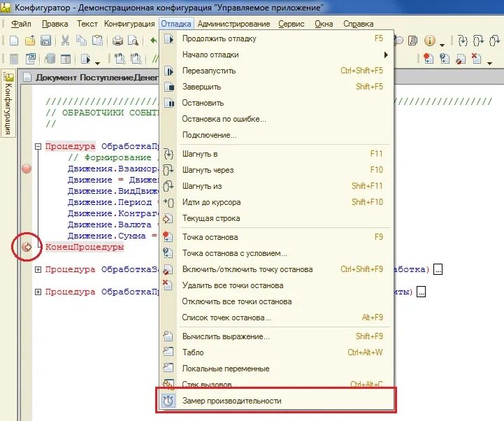Screen dimensions: 504x421
Task: Click the yellow info icon
Action: point(430,41)
